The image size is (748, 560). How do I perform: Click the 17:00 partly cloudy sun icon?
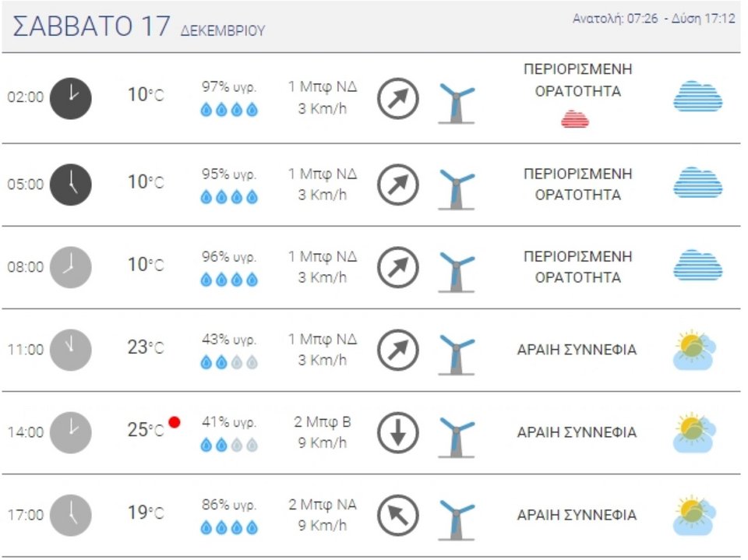694,515
